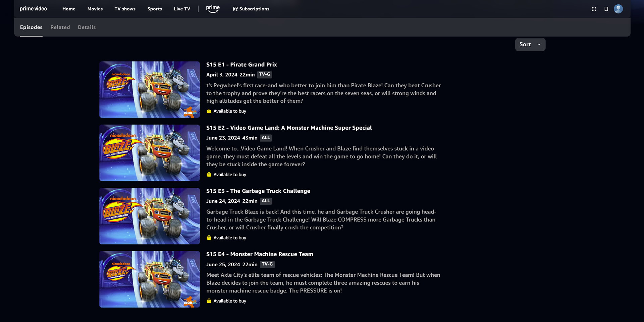Screen dimensions: 644x322
Task: Click the Prime smile logo
Action: click(x=213, y=9)
